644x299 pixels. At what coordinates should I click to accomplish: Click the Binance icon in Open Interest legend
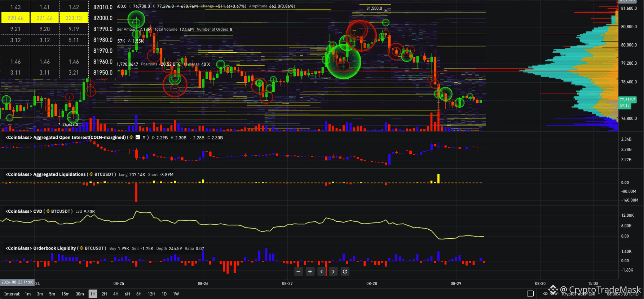[x=131, y=138]
